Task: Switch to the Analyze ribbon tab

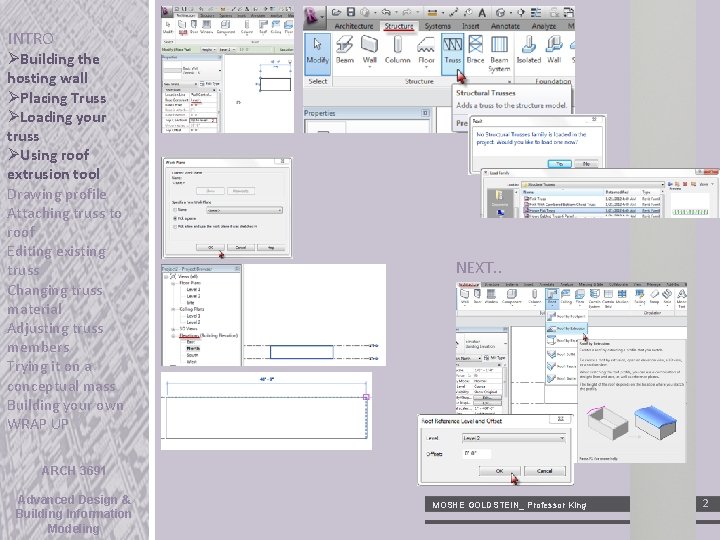Action: (x=544, y=26)
